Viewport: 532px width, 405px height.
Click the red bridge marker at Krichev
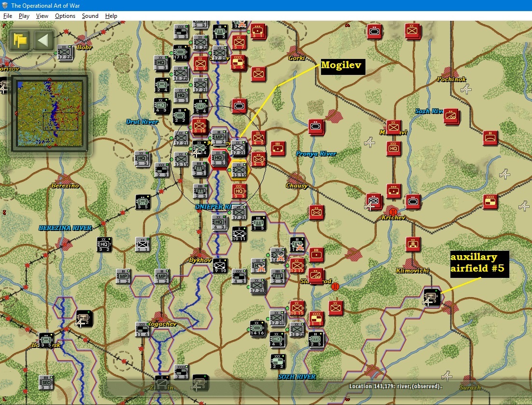[393, 212]
